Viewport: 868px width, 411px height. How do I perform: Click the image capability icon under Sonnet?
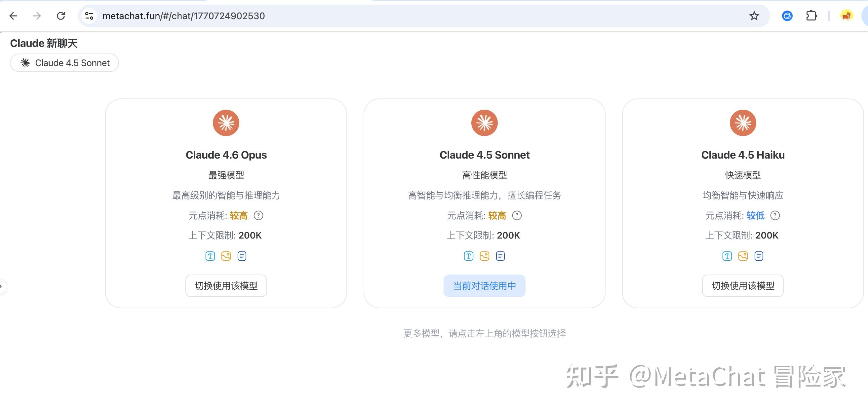pyautogui.click(x=484, y=256)
